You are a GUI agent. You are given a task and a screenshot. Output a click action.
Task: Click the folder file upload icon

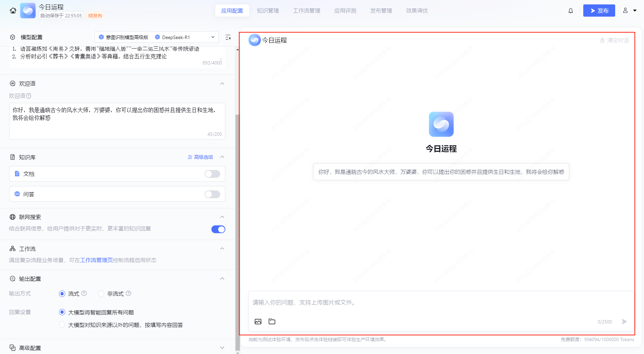coord(272,321)
